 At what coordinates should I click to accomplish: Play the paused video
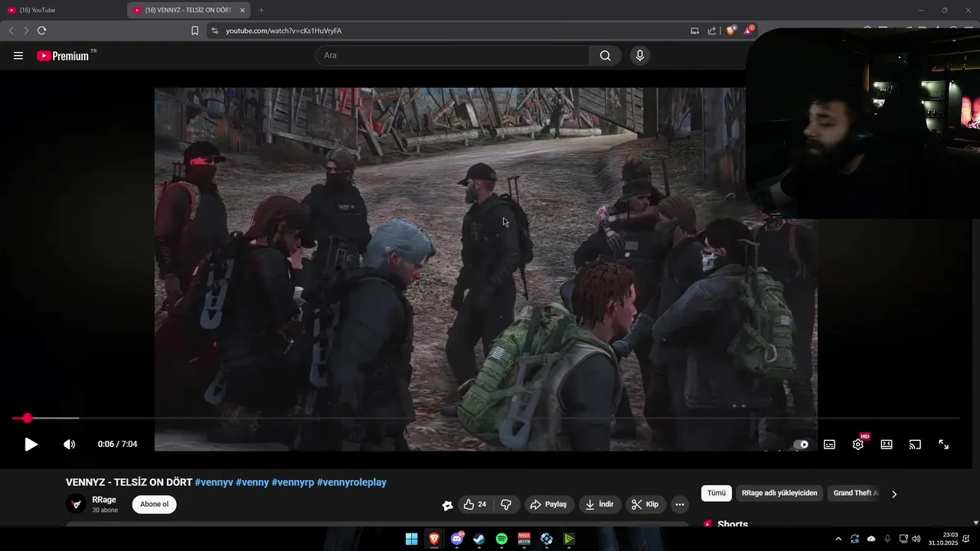point(31,445)
